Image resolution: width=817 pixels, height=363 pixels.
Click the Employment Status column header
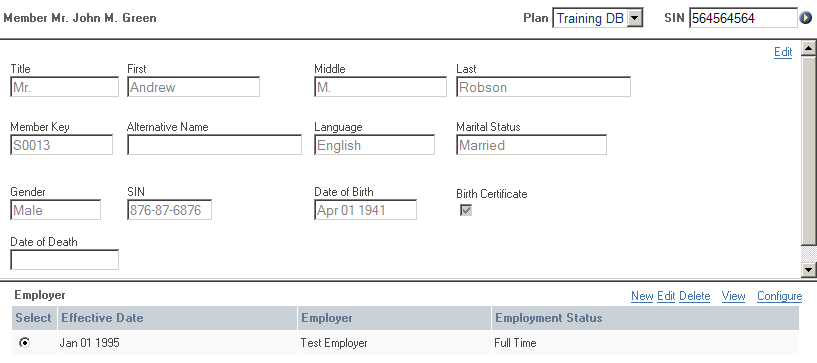point(645,318)
